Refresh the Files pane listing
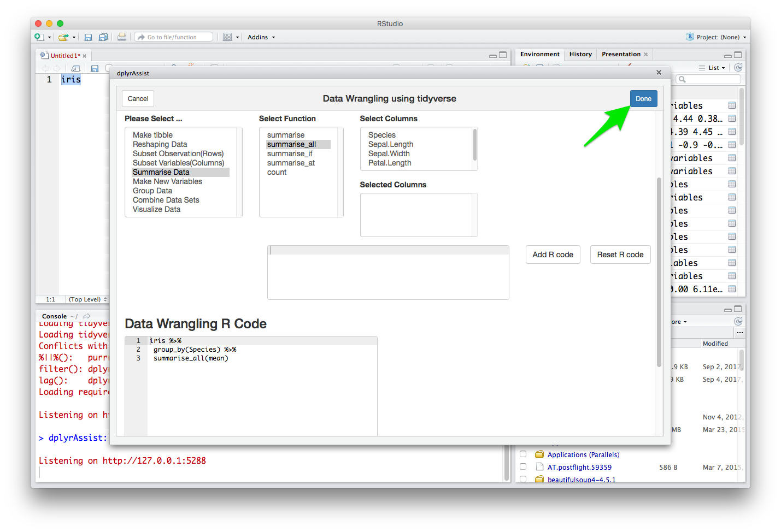 738,321
